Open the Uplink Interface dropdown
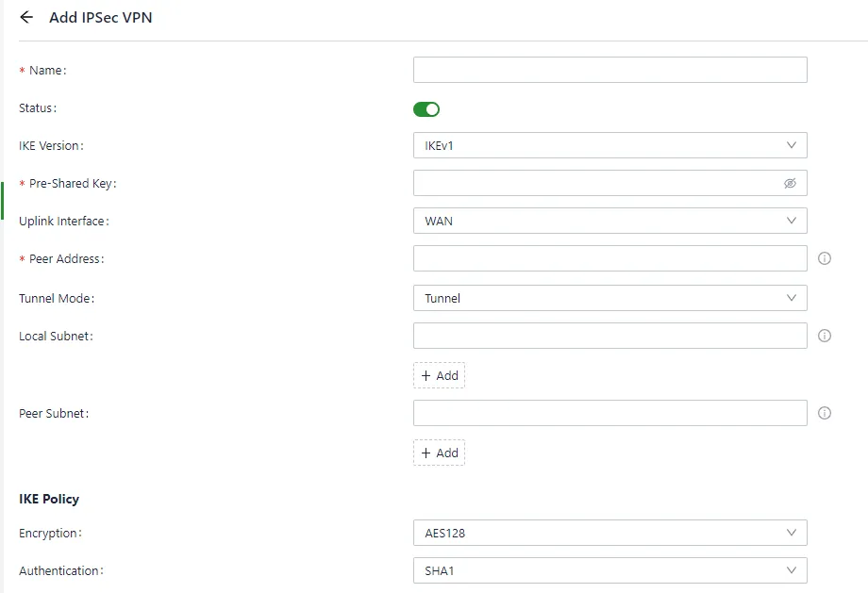 (x=610, y=221)
